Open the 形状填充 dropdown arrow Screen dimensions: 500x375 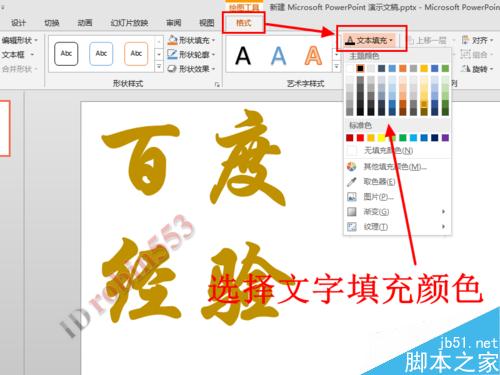(213, 41)
